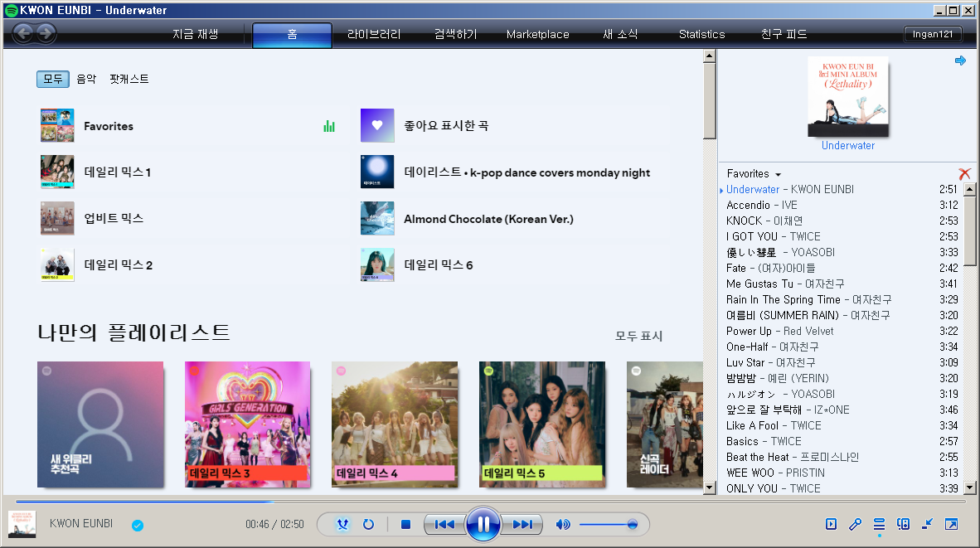Click the KWON EUNBI artist name

pyautogui.click(x=81, y=524)
